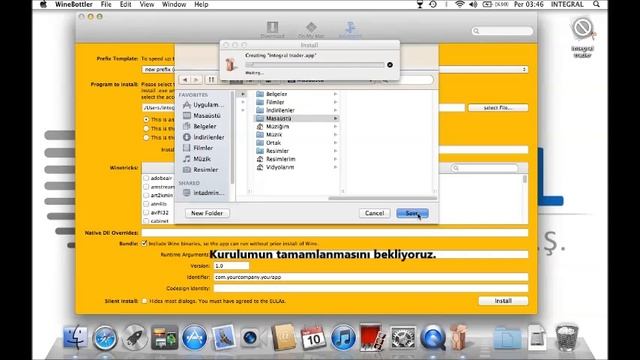Open the On My Mac toolbar section

point(311,30)
